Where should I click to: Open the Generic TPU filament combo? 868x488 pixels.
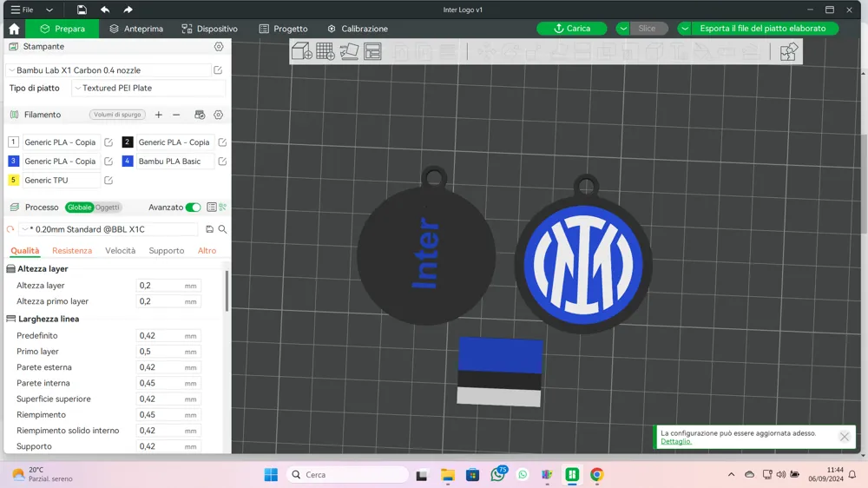pyautogui.click(x=61, y=180)
